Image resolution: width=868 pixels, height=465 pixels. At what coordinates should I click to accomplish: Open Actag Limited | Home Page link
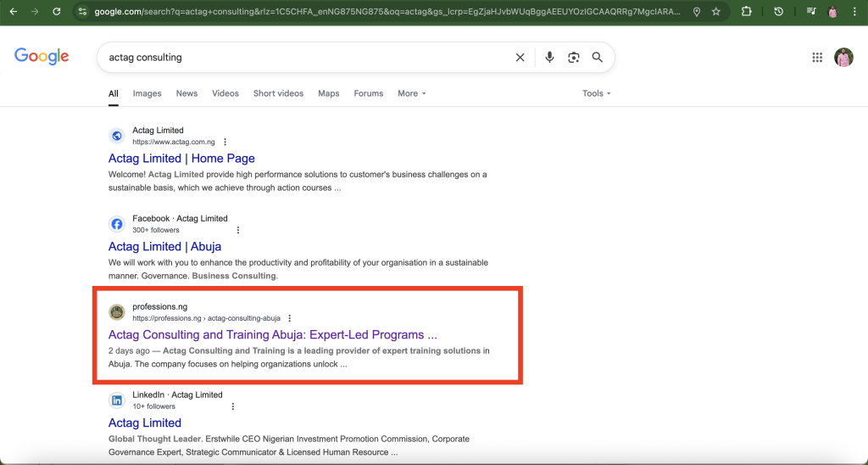pos(181,159)
